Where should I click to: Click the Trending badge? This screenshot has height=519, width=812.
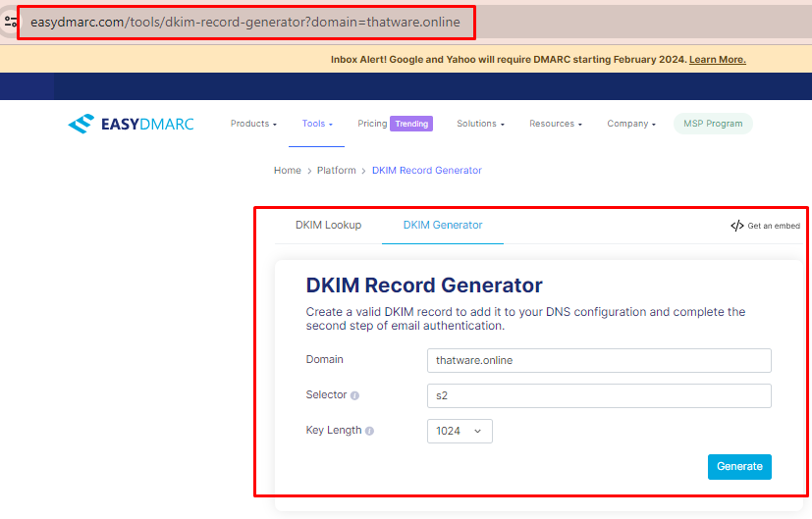[411, 124]
